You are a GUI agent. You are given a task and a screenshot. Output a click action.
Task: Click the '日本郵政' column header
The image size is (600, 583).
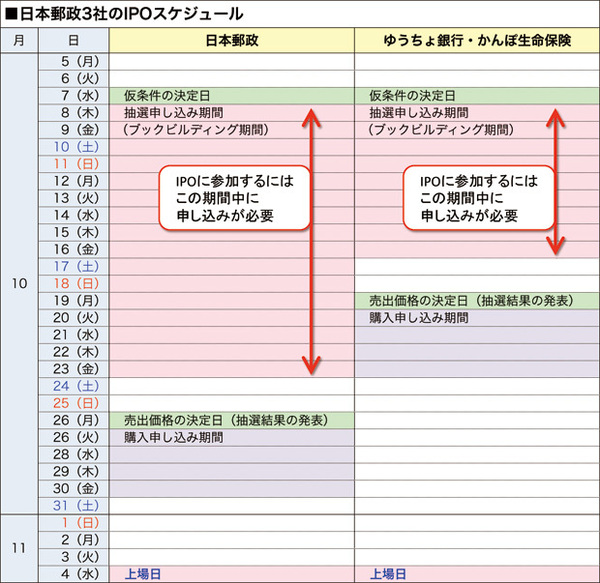click(x=232, y=40)
